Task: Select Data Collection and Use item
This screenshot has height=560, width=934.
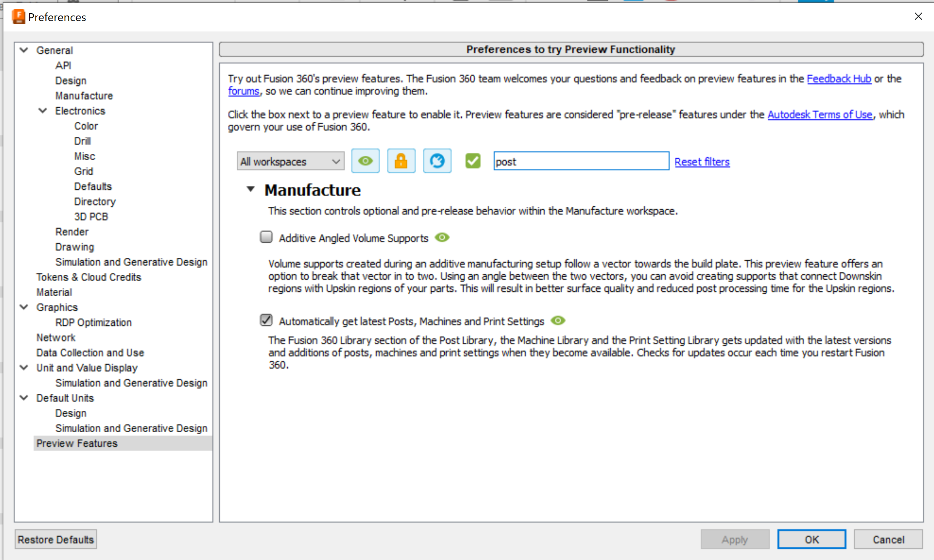Action: 90,353
